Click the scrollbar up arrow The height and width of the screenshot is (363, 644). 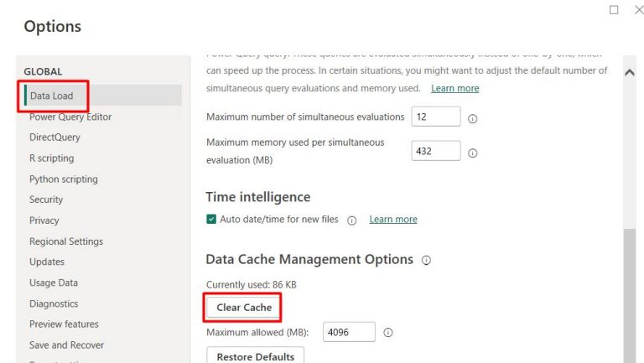click(630, 73)
